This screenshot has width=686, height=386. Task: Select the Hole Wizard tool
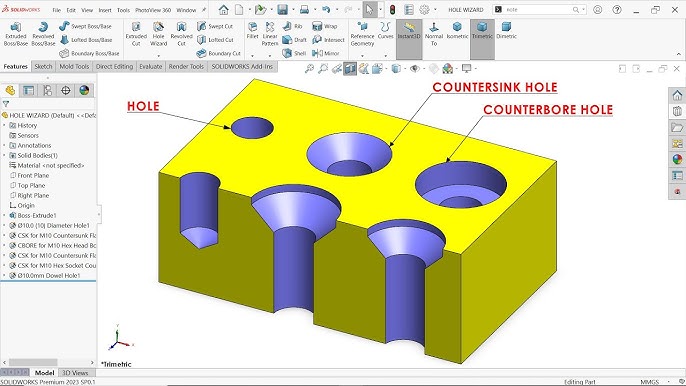[158, 34]
